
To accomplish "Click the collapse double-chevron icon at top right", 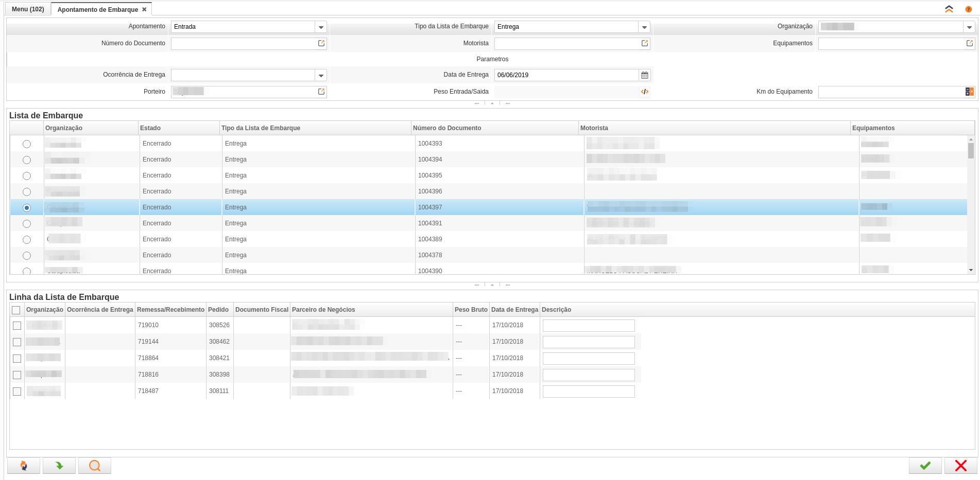I will click(x=949, y=9).
